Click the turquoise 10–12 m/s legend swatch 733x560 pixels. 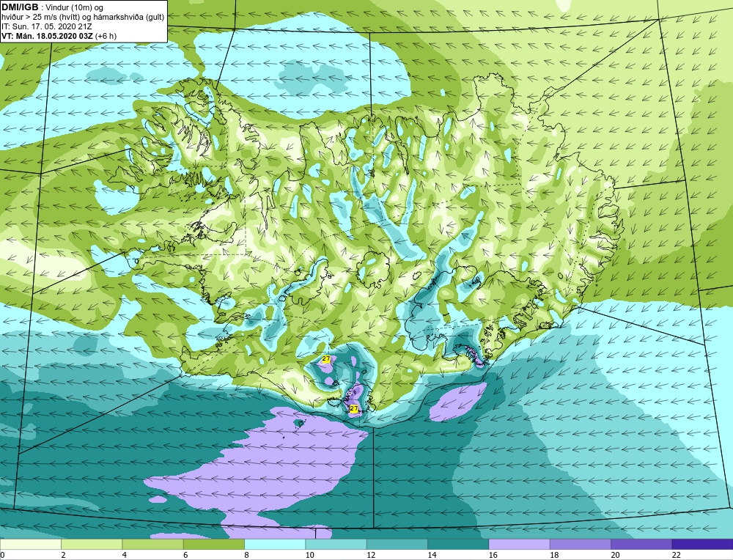click(x=336, y=544)
